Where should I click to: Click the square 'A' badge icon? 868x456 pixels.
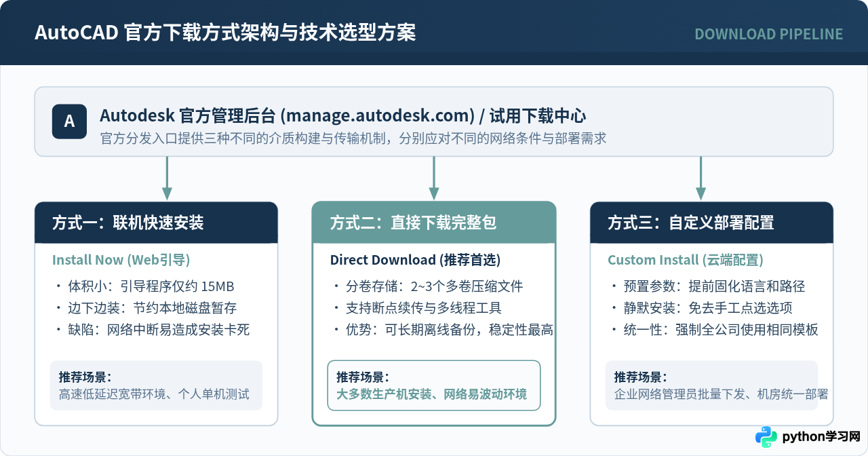tap(69, 121)
